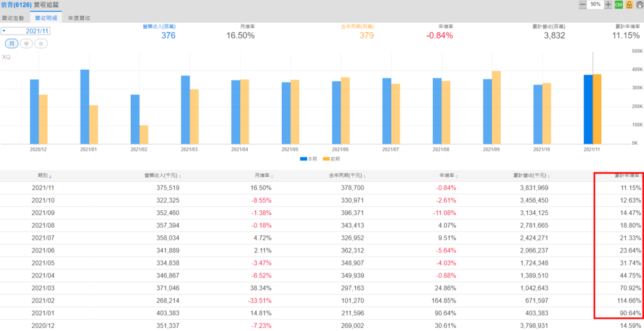The width and height of the screenshot is (644, 331).
Task: Open the 2021/11 period dropdown
Action: point(26,31)
